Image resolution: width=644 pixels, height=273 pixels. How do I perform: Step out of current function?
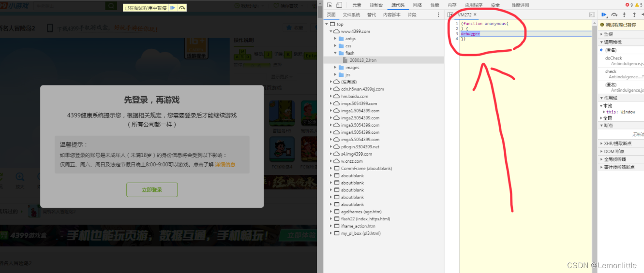(x=634, y=15)
